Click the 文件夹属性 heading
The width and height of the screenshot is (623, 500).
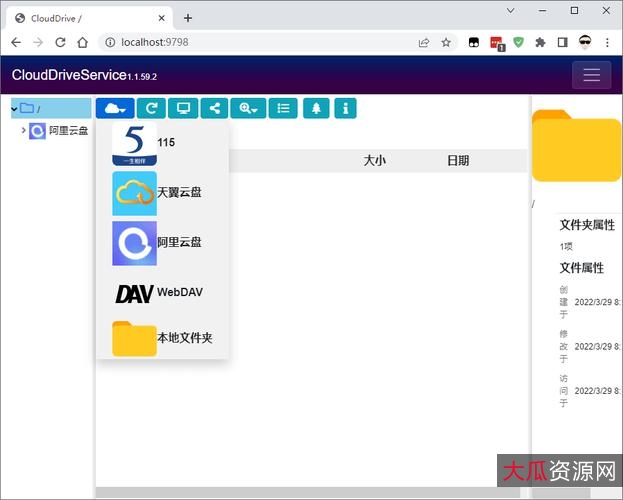pos(587,225)
